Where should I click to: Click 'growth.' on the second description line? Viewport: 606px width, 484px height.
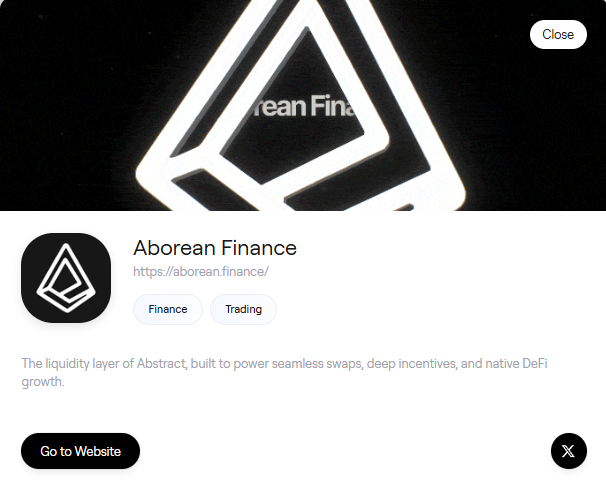43,382
